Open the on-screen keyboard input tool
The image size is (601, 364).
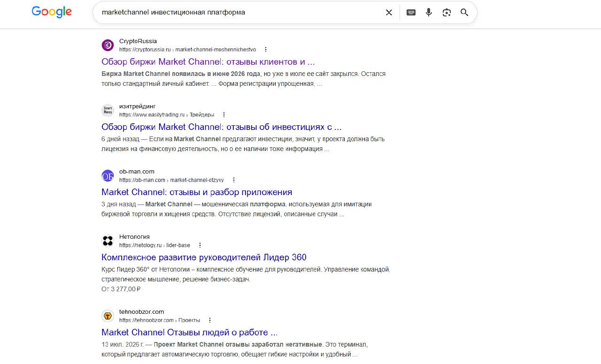411,13
